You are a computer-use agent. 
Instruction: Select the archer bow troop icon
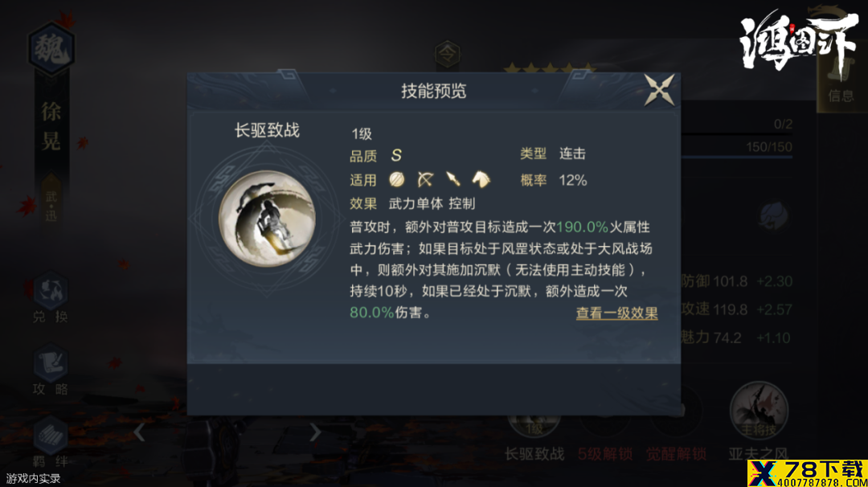[x=425, y=179]
